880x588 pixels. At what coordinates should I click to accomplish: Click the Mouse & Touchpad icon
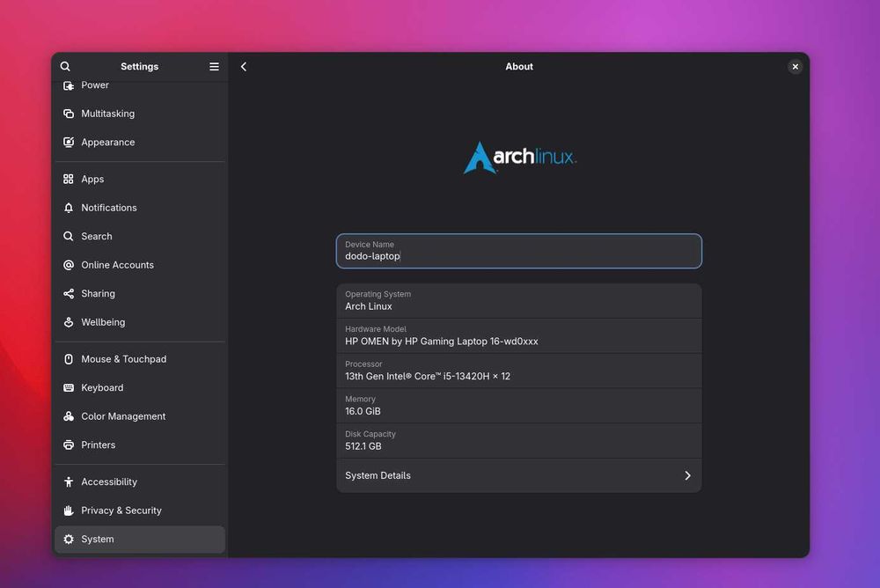tap(69, 359)
